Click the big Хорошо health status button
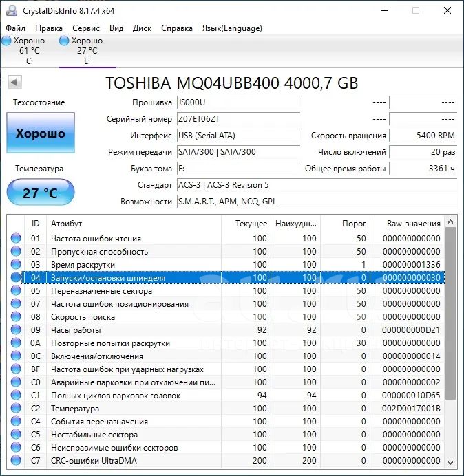 click(x=41, y=133)
